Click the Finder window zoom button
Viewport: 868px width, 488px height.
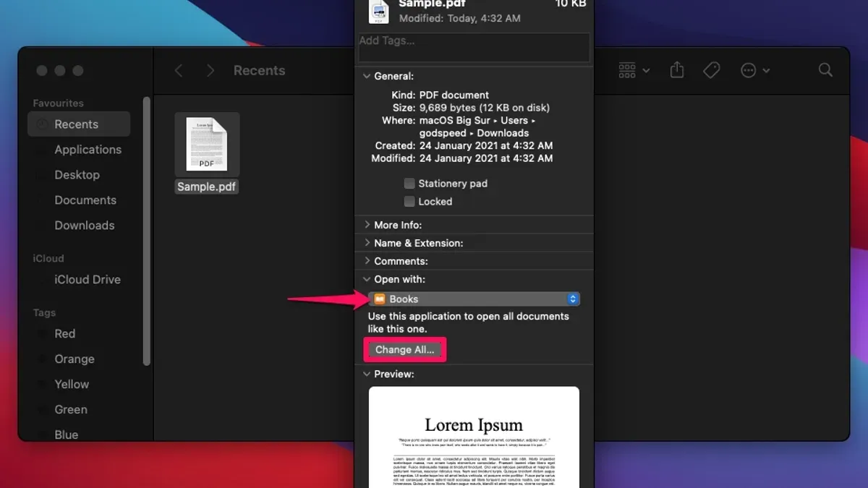(78, 70)
